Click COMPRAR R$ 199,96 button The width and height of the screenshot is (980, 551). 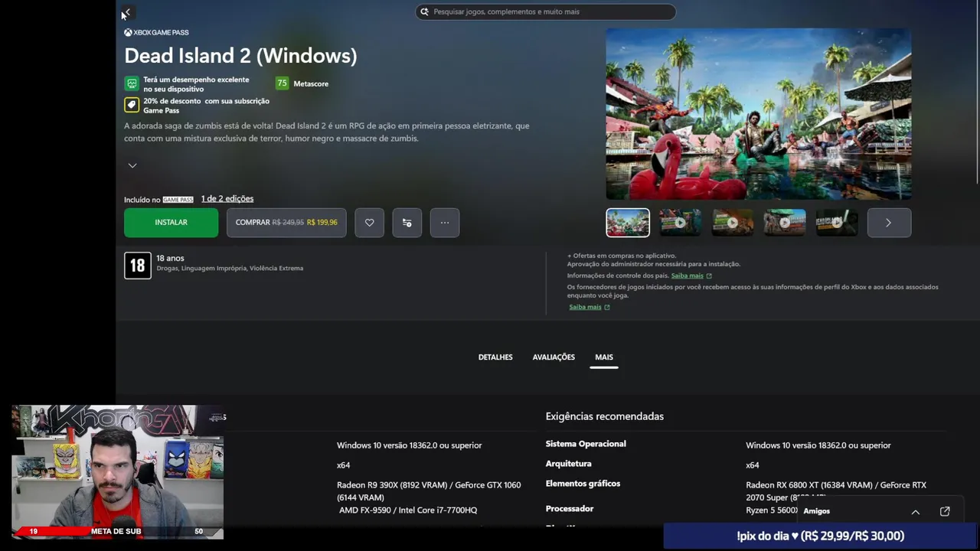pyautogui.click(x=286, y=223)
